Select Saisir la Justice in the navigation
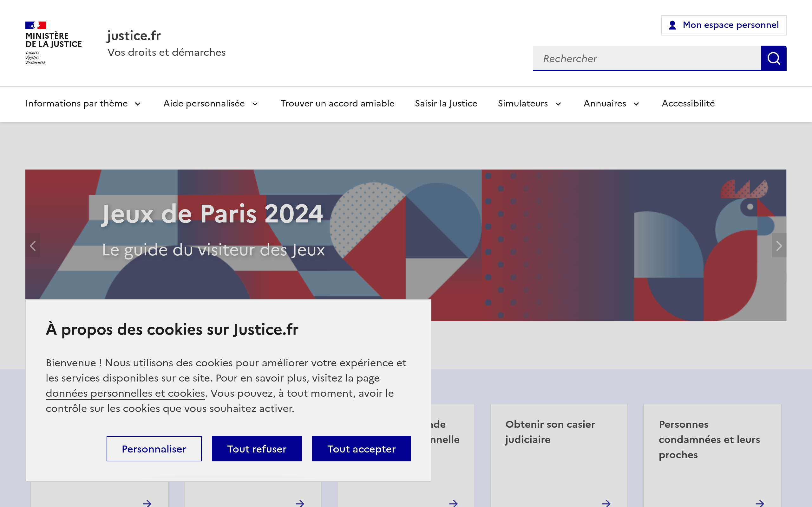 pos(446,104)
